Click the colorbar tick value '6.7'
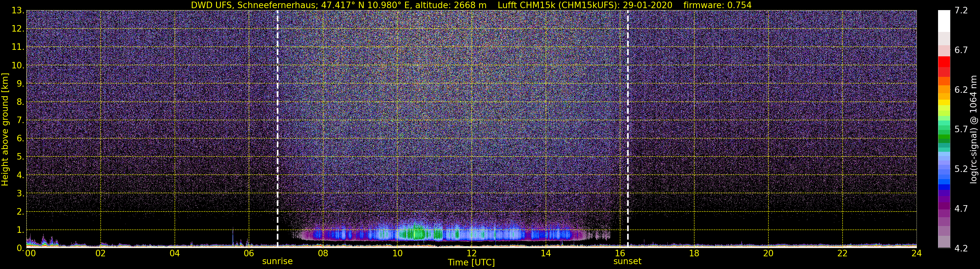 [x=961, y=50]
